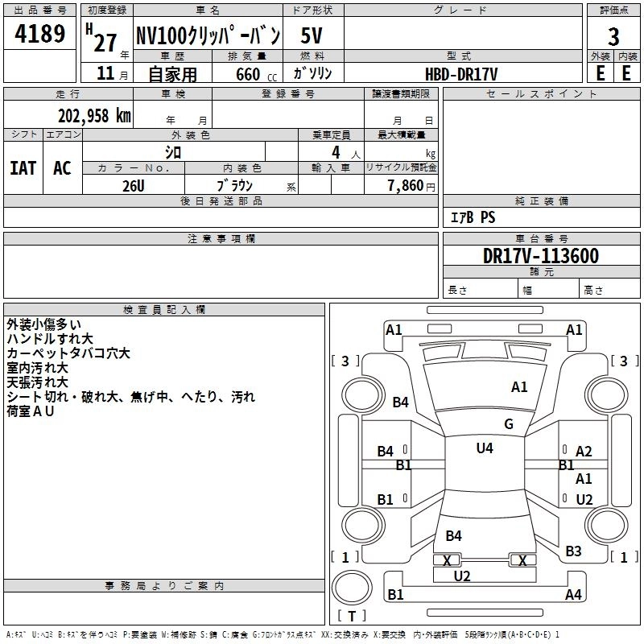Click the lot number 4189

40,36
